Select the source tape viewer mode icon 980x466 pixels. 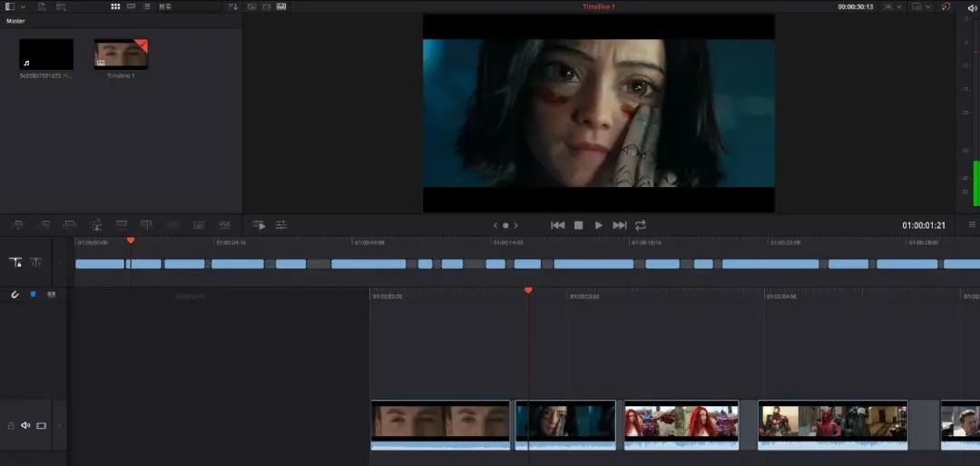point(266,6)
